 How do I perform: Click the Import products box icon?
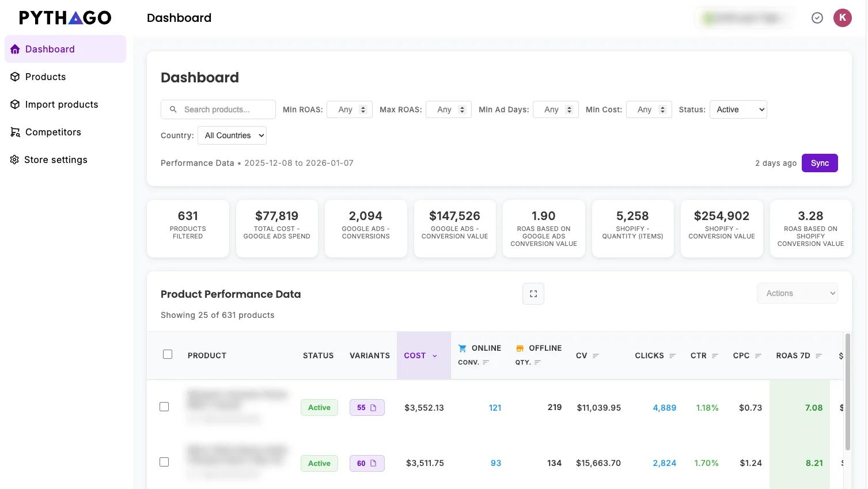point(15,104)
